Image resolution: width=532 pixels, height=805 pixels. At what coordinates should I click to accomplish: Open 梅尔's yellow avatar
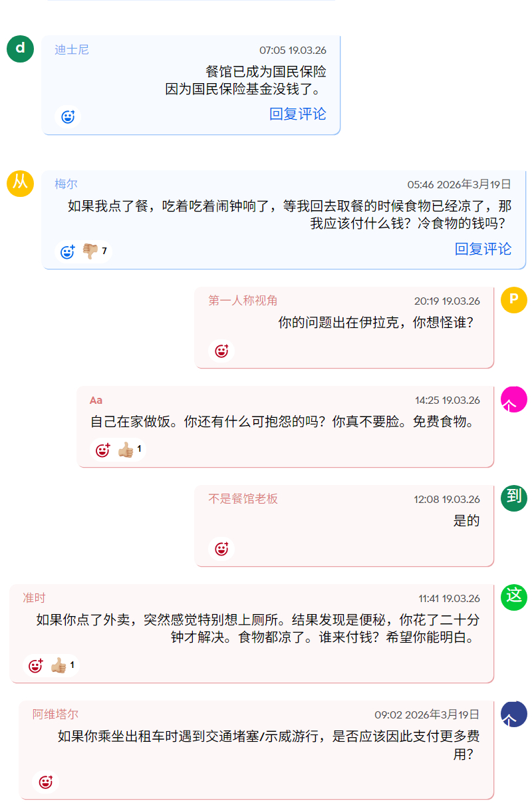click(x=20, y=183)
